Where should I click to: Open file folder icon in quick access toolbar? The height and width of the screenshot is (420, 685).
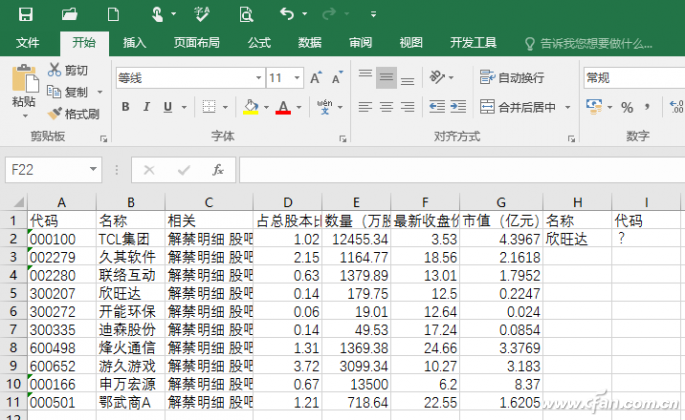point(69,14)
